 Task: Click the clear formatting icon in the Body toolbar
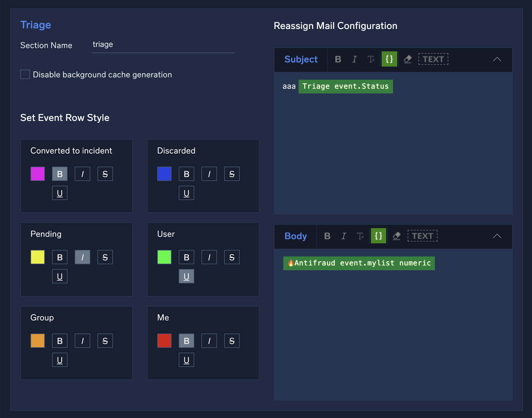pyautogui.click(x=361, y=236)
